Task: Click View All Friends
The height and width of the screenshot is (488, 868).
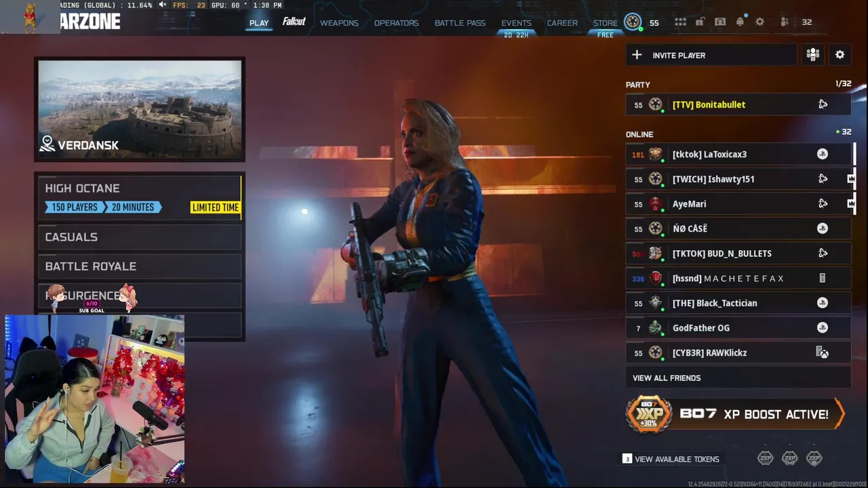Action: click(738, 378)
